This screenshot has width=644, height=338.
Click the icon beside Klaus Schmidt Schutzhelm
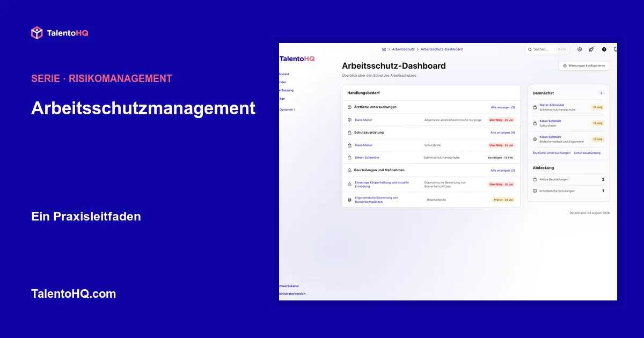[x=535, y=123]
